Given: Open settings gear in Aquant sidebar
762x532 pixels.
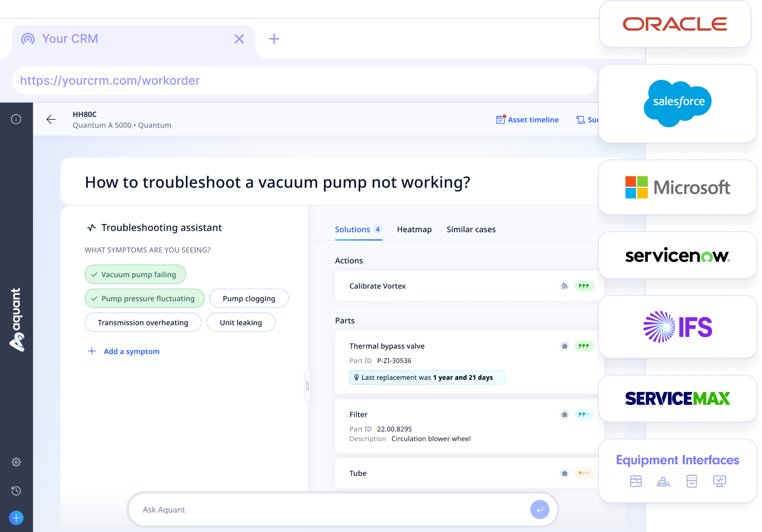Looking at the screenshot, I should (16, 462).
